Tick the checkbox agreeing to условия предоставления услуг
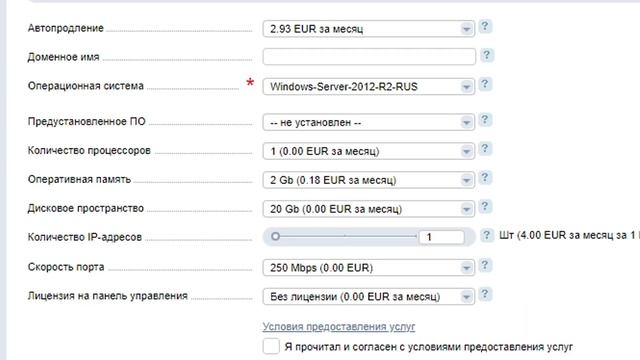 (271, 346)
